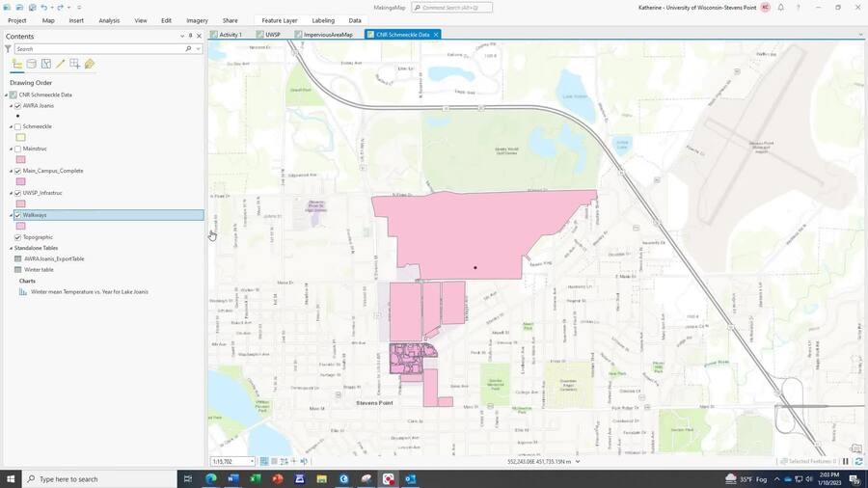
Task: Click the New Project icon in quick access toolbar
Action: (x=7, y=7)
